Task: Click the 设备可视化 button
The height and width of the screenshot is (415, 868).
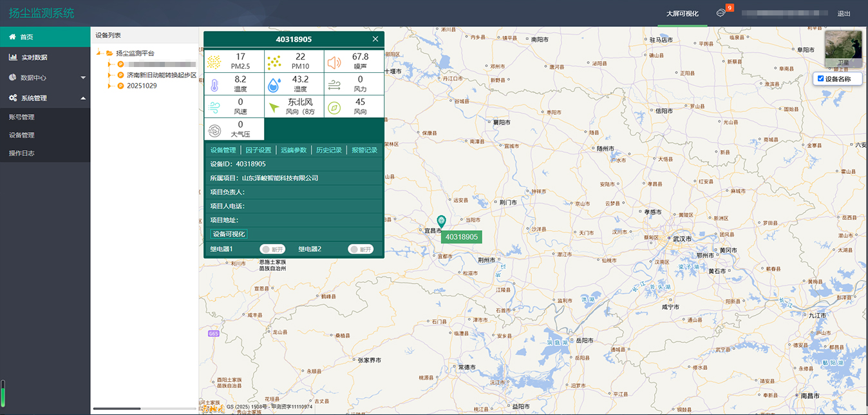Action: click(229, 234)
